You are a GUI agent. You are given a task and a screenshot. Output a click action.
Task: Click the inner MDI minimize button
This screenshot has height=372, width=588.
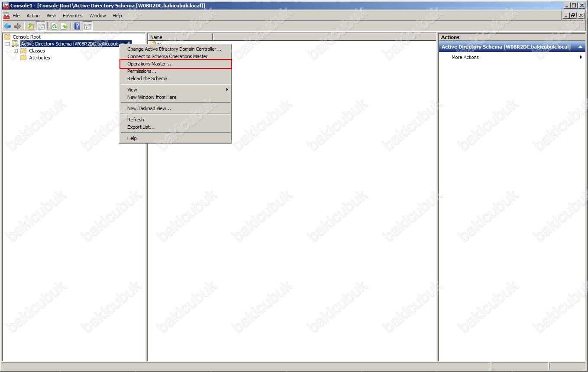(566, 16)
